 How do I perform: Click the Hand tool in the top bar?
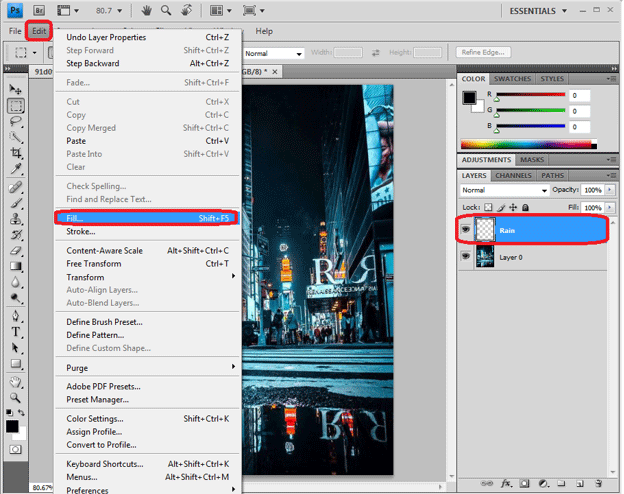[x=147, y=10]
